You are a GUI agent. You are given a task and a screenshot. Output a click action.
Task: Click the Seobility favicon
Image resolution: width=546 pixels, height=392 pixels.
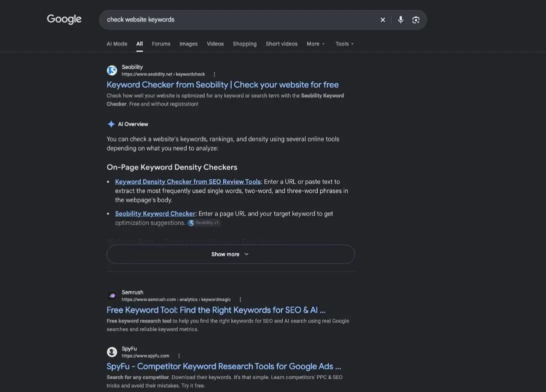(x=112, y=70)
